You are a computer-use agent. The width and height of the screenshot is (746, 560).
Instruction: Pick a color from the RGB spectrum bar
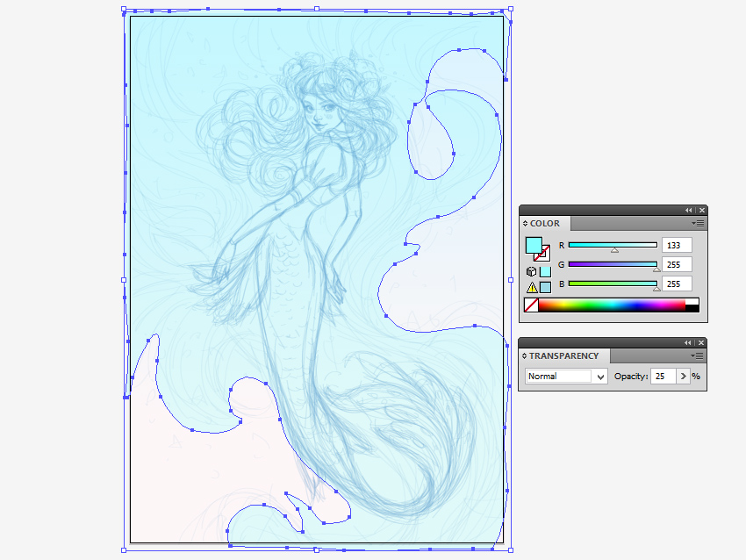[612, 305]
